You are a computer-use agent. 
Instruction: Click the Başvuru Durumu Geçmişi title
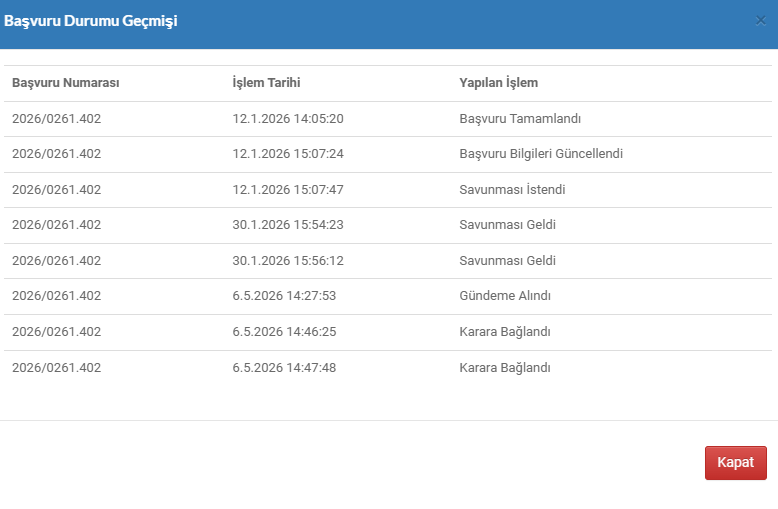coord(90,21)
